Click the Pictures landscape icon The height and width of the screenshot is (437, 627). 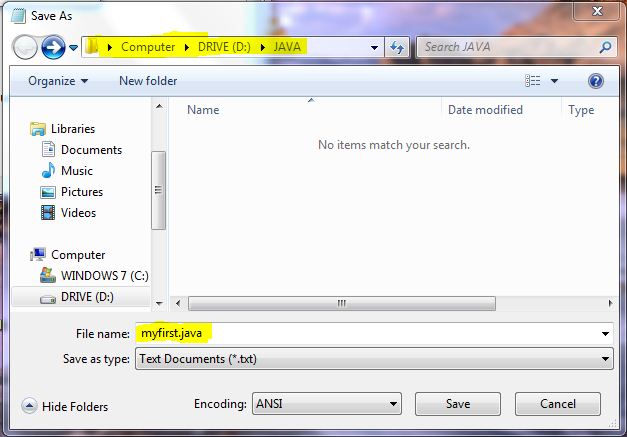click(x=48, y=192)
